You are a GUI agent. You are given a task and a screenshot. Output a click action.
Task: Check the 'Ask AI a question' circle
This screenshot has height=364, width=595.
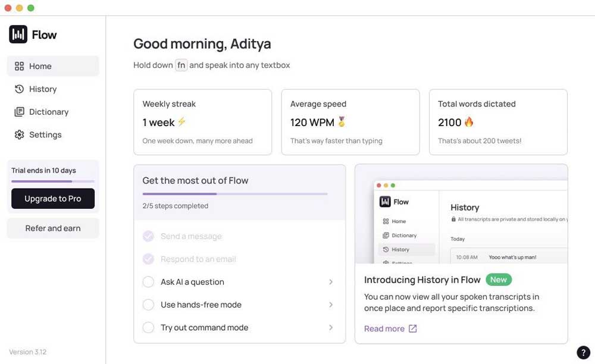coord(148,282)
